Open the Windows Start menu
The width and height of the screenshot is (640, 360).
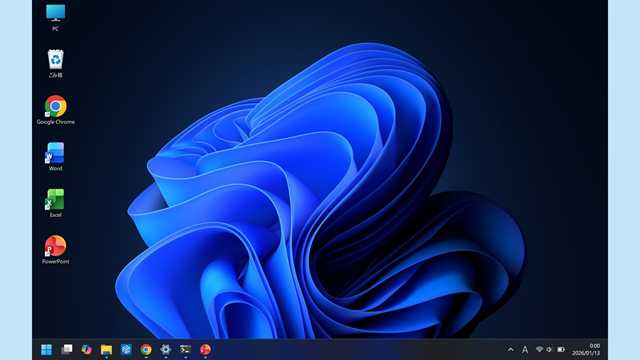pos(47,350)
